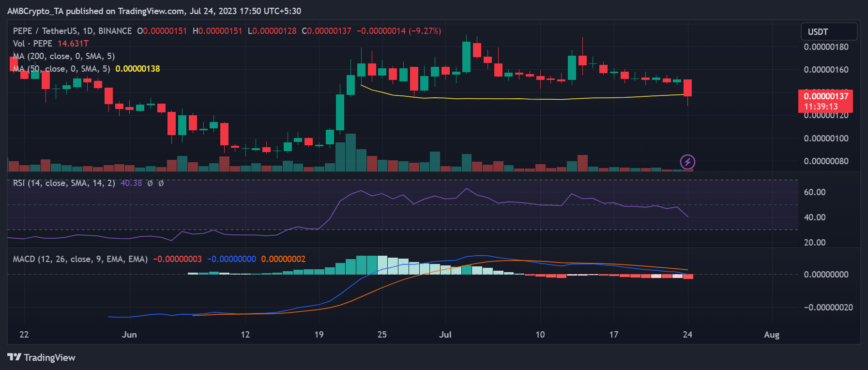
Task: Click the Aug date label on time axis
Action: (x=772, y=335)
